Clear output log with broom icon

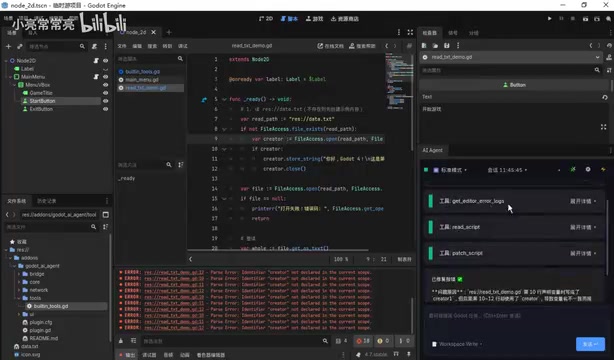(x=121, y=341)
